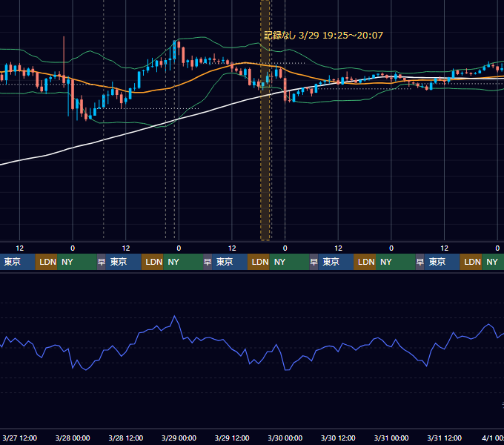Viewport: 504px width, 445px height.
Task: Click the 3/31 12:00 date axis label
Action: [444, 438]
